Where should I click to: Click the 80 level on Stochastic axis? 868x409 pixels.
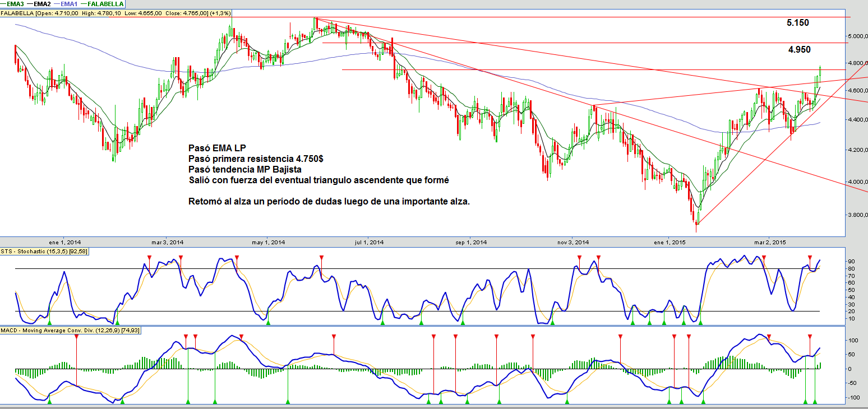pyautogui.click(x=851, y=269)
